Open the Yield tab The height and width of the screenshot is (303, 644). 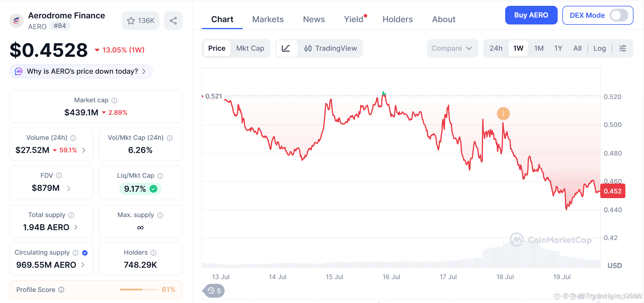coord(353,19)
